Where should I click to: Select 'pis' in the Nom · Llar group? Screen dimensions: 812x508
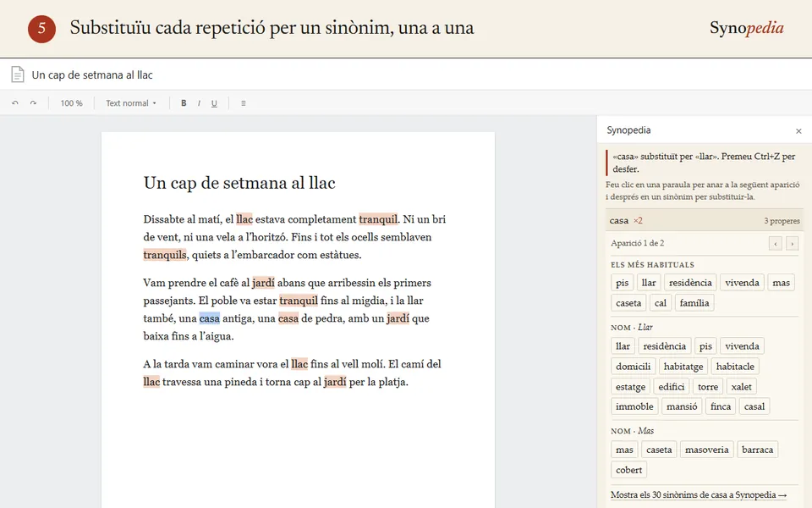[x=705, y=345]
